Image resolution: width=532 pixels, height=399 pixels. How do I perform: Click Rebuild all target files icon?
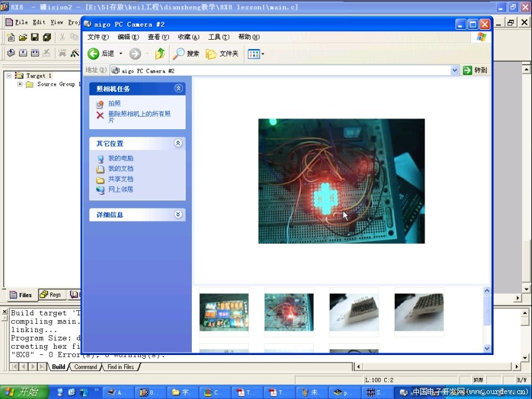35,53
